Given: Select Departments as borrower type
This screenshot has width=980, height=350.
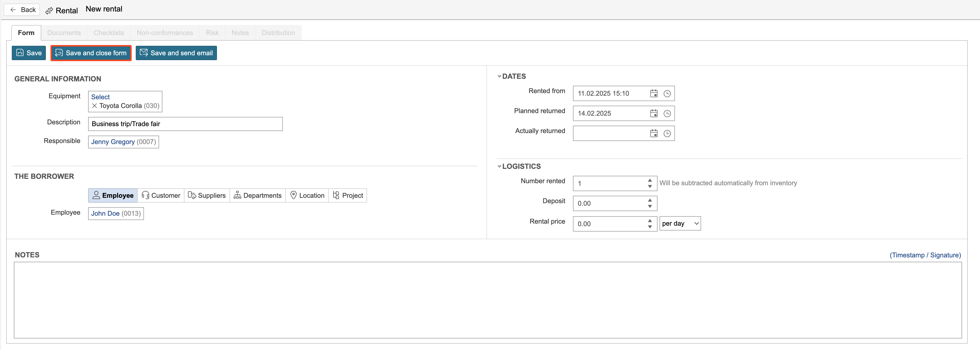Looking at the screenshot, I should coord(258,195).
